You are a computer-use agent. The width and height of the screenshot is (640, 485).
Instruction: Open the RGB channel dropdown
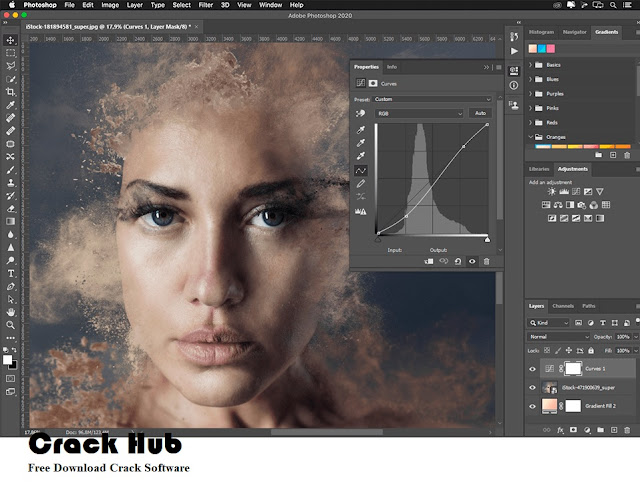pyautogui.click(x=420, y=113)
